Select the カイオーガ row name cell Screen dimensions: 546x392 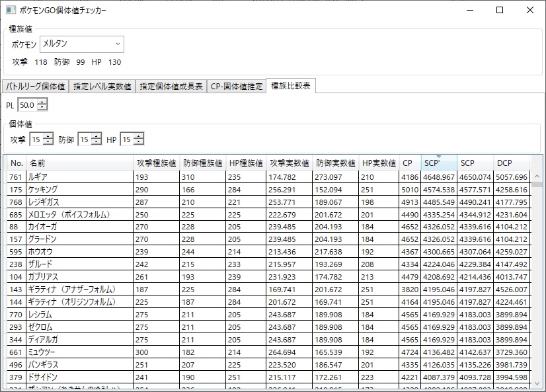[80, 227]
